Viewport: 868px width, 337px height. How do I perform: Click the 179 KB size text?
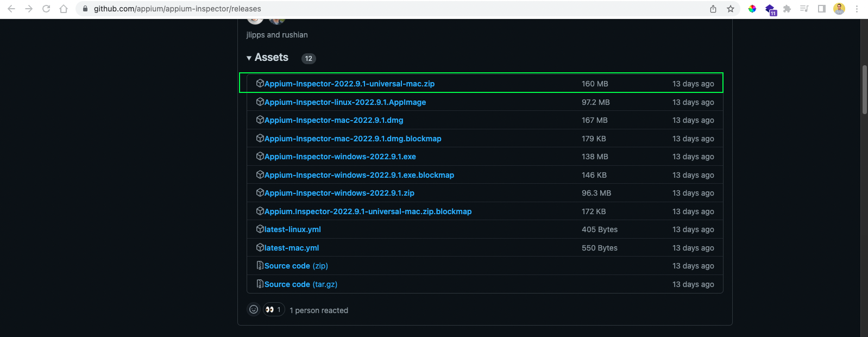(594, 139)
